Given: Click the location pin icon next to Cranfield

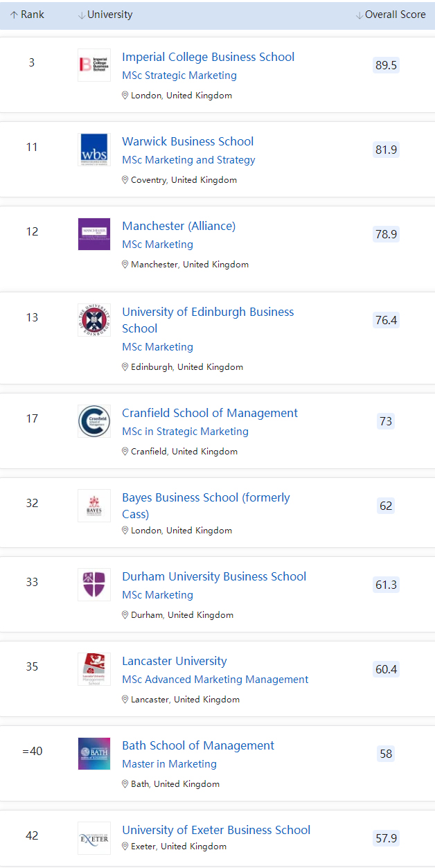Looking at the screenshot, I should [125, 451].
